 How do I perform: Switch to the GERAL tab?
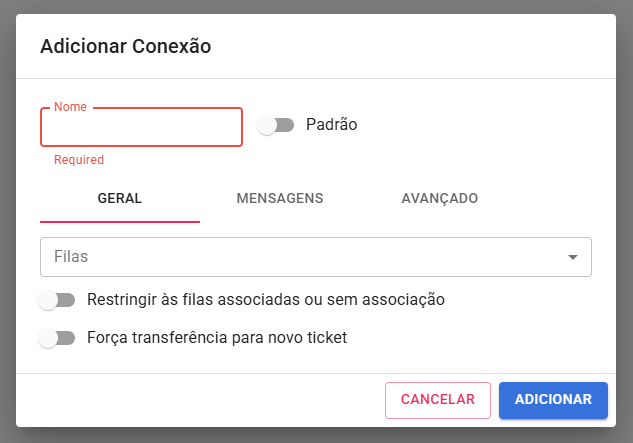pos(120,198)
